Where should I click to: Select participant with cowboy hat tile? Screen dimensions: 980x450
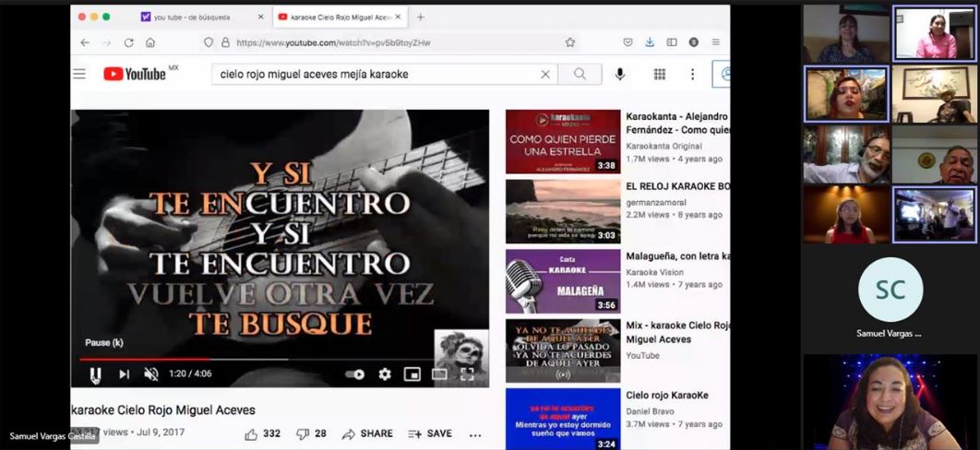(935, 94)
